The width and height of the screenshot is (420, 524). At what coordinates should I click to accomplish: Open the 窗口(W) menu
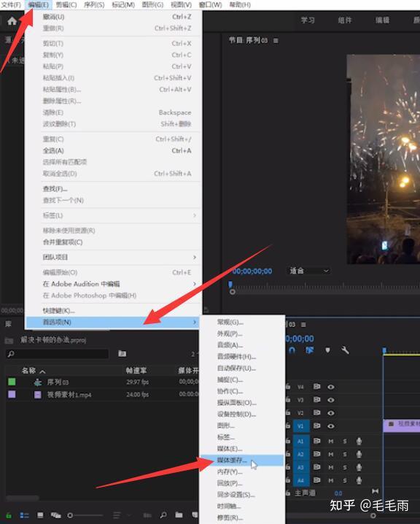(x=210, y=4)
